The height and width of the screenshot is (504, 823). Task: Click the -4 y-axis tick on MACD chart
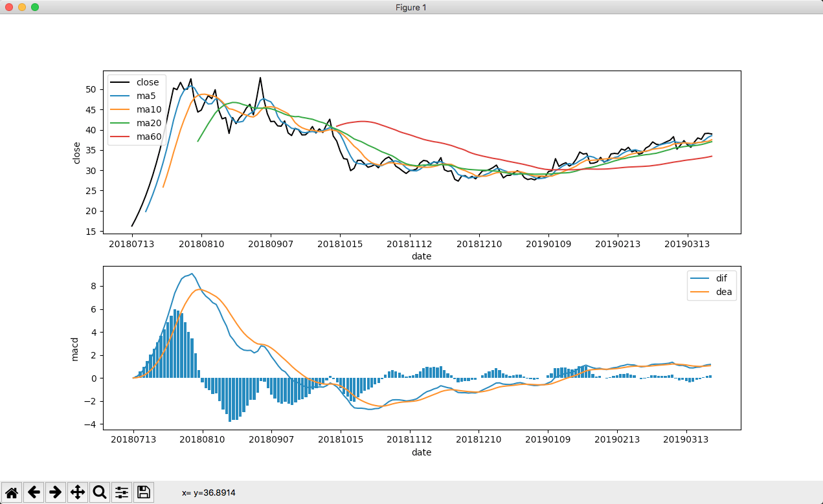(90, 424)
